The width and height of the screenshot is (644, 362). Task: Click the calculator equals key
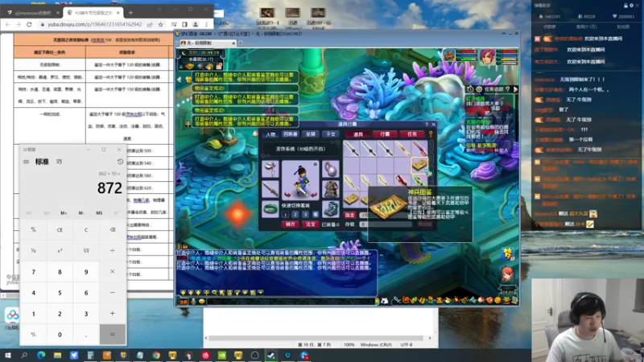(x=113, y=335)
